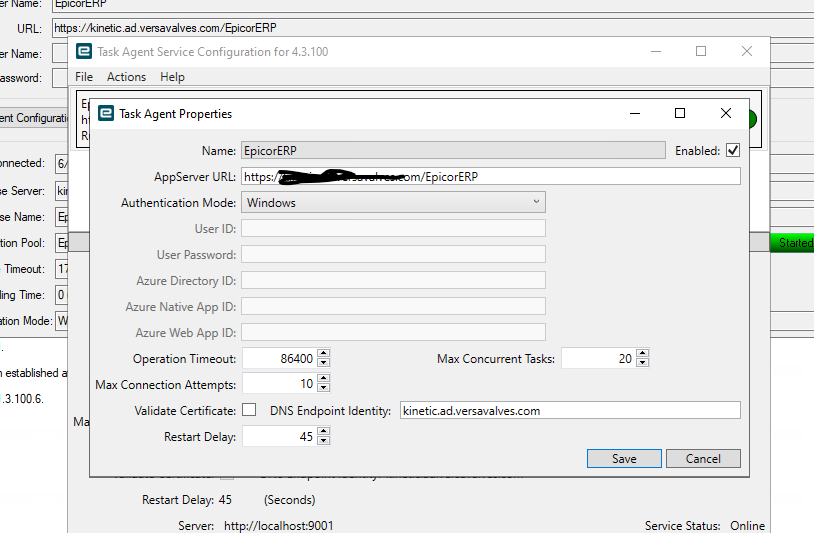Click the URL field in background window
Viewport: 814px width, 533px height.
pos(433,28)
